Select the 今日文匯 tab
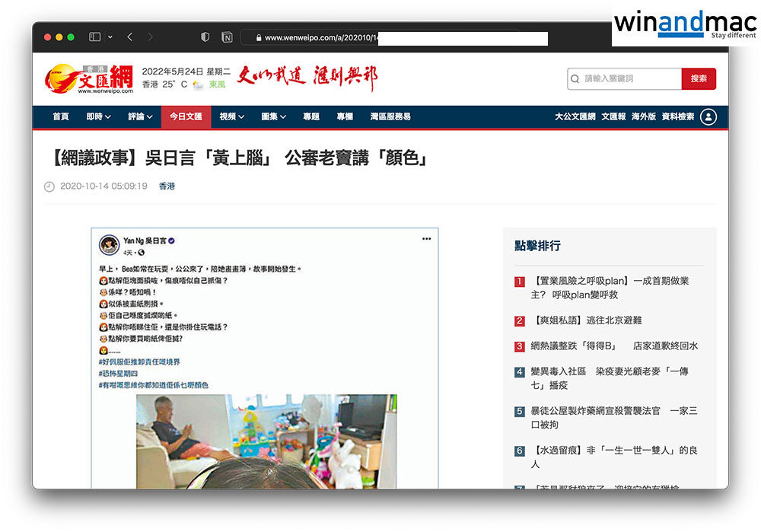The width and height of the screenshot is (761, 532). coord(186,116)
